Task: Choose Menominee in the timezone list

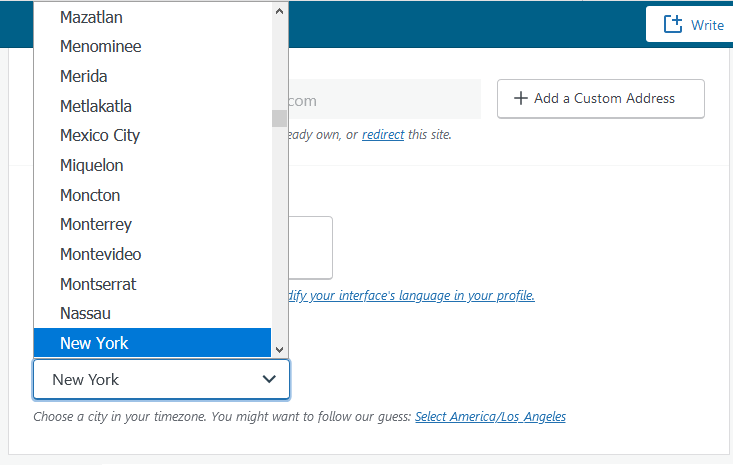Action: click(100, 46)
